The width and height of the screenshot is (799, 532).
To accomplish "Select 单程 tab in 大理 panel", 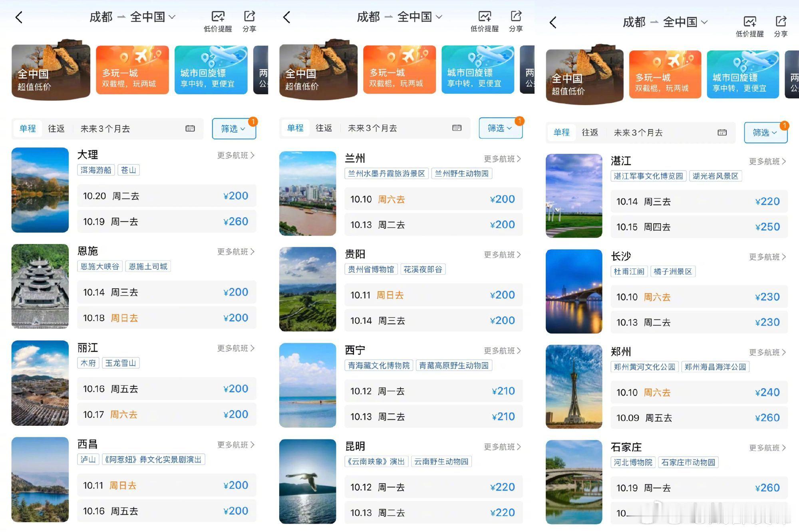I will click(28, 129).
